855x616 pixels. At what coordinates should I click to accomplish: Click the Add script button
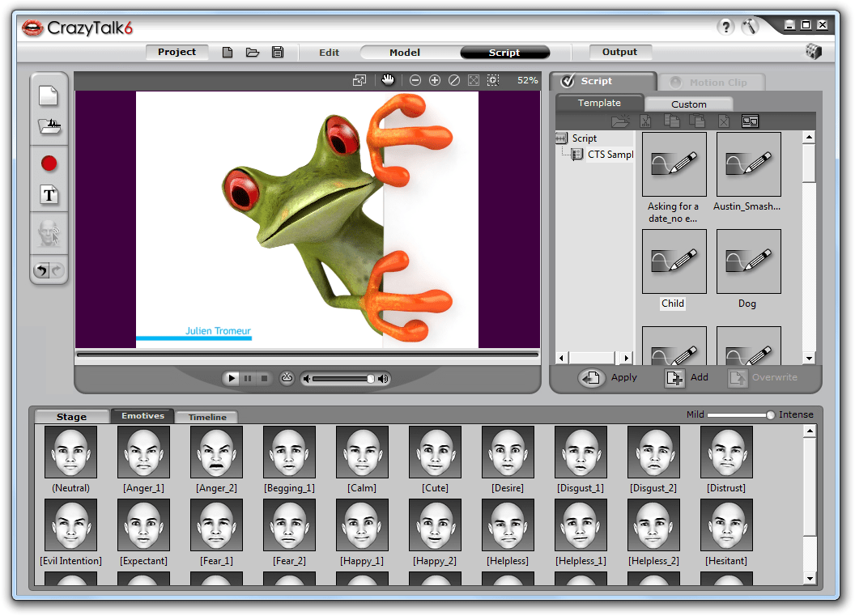click(687, 377)
